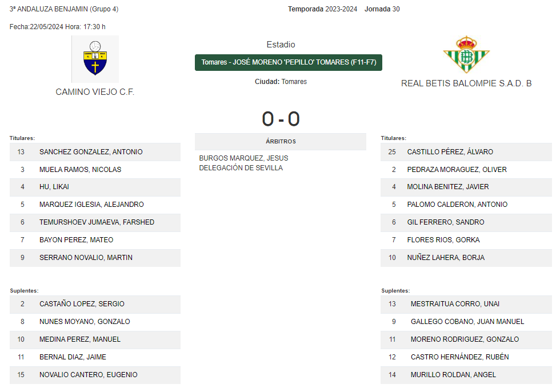This screenshot has height=392, width=556.
Task: Click the 3ª ANDALUZA BENJAMIN (Grupo 4) heading
Action: [64, 9]
